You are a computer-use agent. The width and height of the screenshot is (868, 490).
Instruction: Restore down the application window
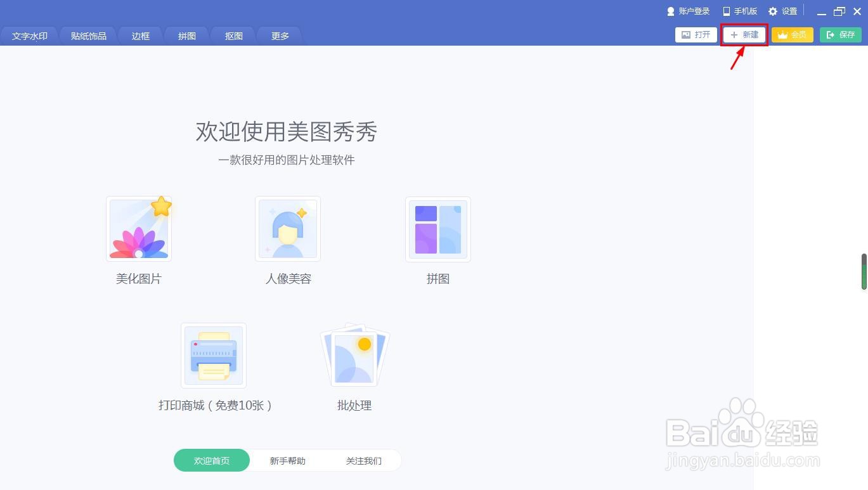pyautogui.click(x=839, y=11)
